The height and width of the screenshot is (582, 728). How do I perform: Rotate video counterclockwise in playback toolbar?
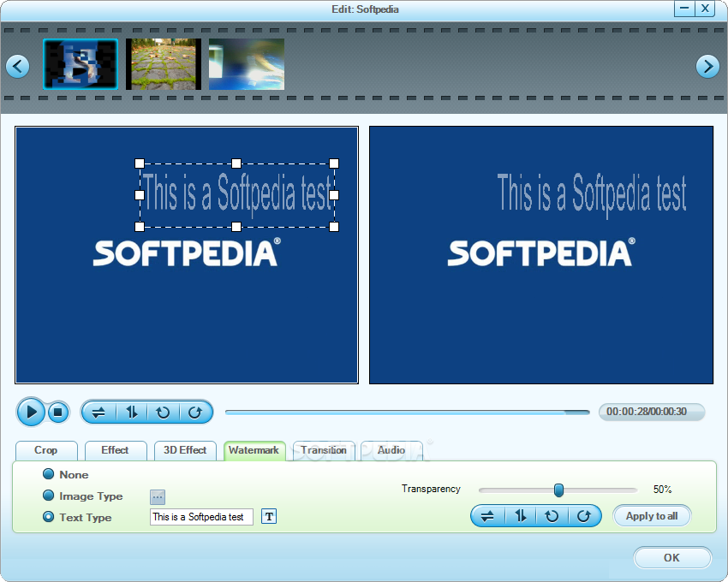[x=163, y=413]
